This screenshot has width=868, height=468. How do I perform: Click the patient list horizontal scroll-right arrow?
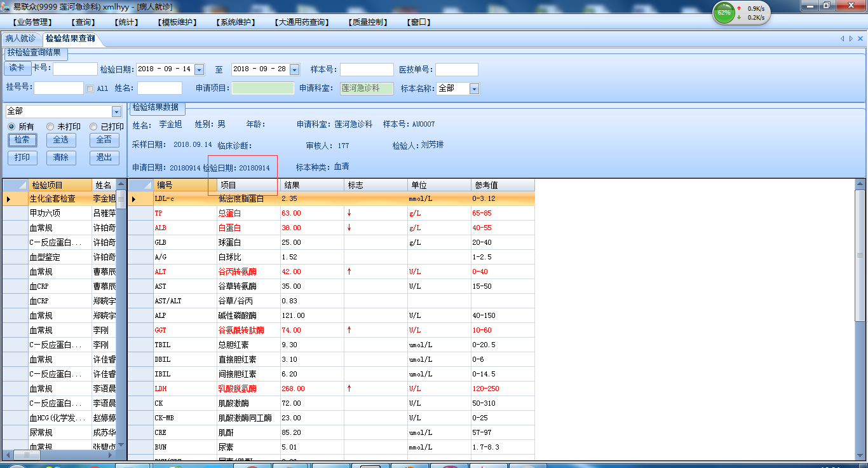coord(111,455)
